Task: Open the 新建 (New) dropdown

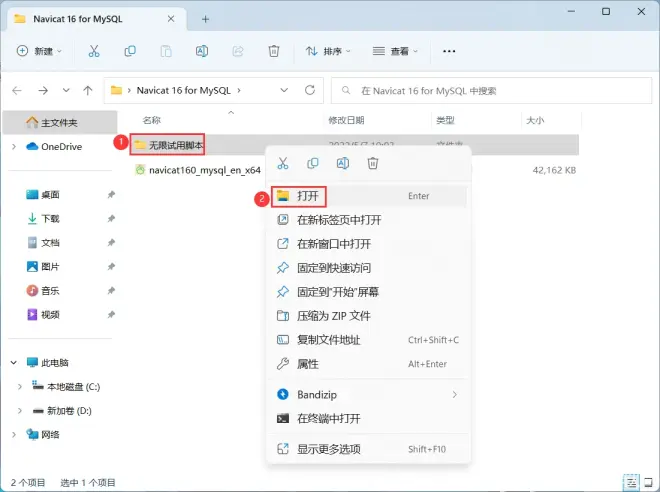Action: 39,51
